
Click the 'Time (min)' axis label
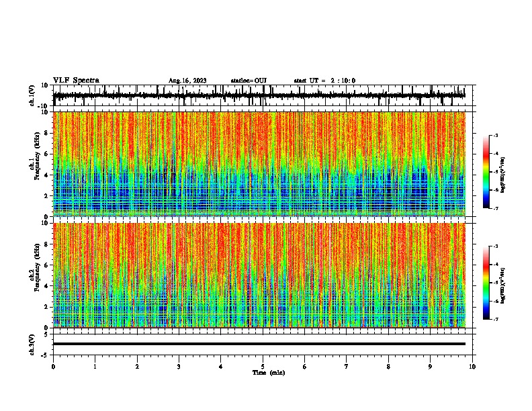point(269,373)
